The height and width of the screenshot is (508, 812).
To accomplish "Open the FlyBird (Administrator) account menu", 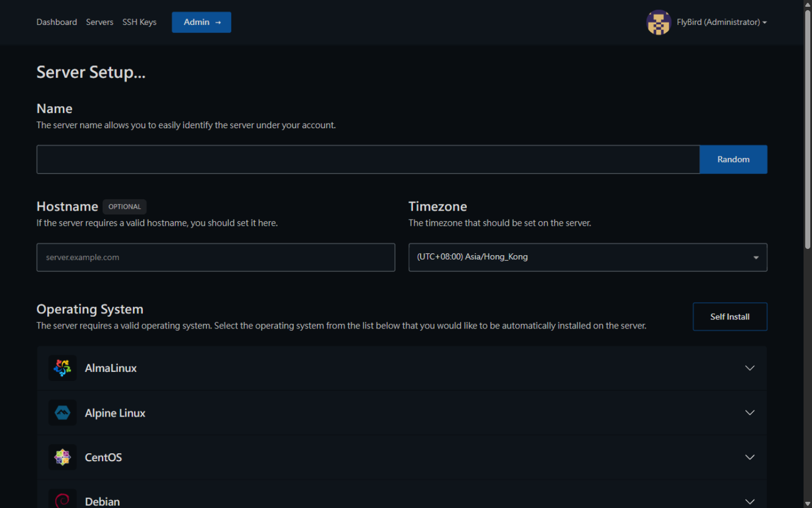I will [x=722, y=23].
